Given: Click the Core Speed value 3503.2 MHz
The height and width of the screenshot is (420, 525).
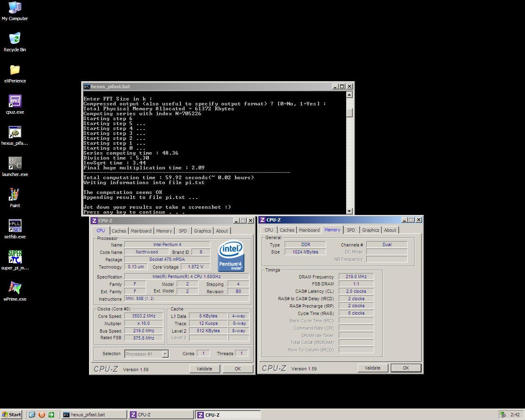Looking at the screenshot, I should [x=144, y=316].
